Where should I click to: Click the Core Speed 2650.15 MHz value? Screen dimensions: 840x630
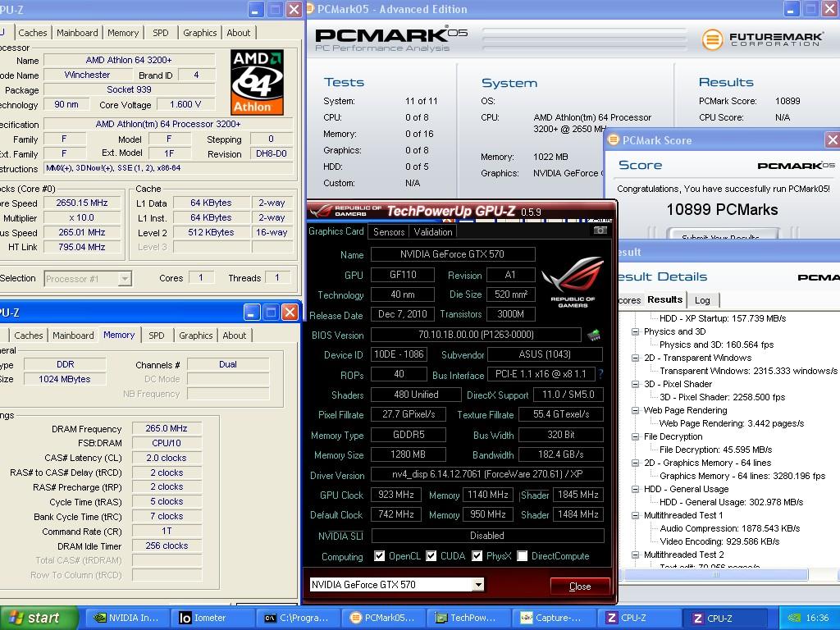pyautogui.click(x=82, y=203)
